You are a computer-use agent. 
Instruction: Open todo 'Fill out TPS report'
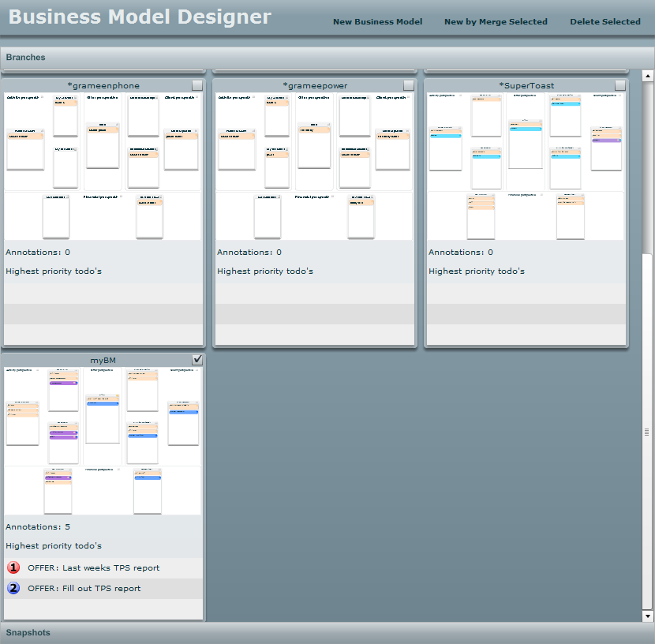click(84, 589)
